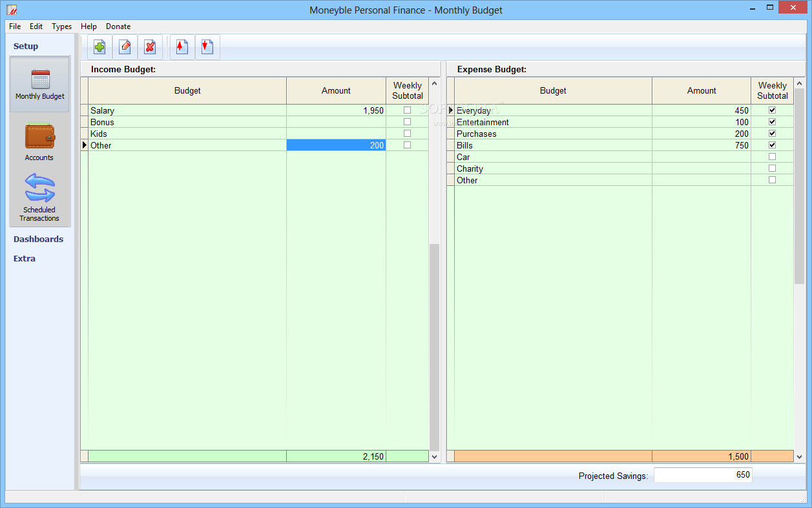Check Weekly Subtotal for Charity
The image size is (812, 508).
pyautogui.click(x=772, y=168)
